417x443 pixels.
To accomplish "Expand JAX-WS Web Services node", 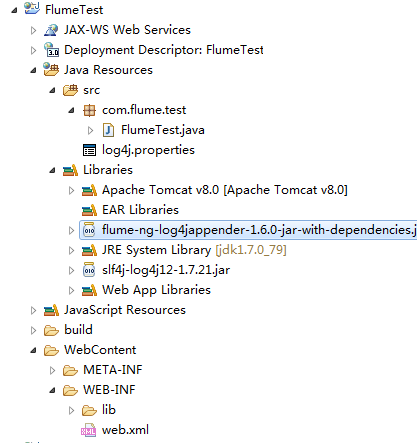I will (x=33, y=30).
